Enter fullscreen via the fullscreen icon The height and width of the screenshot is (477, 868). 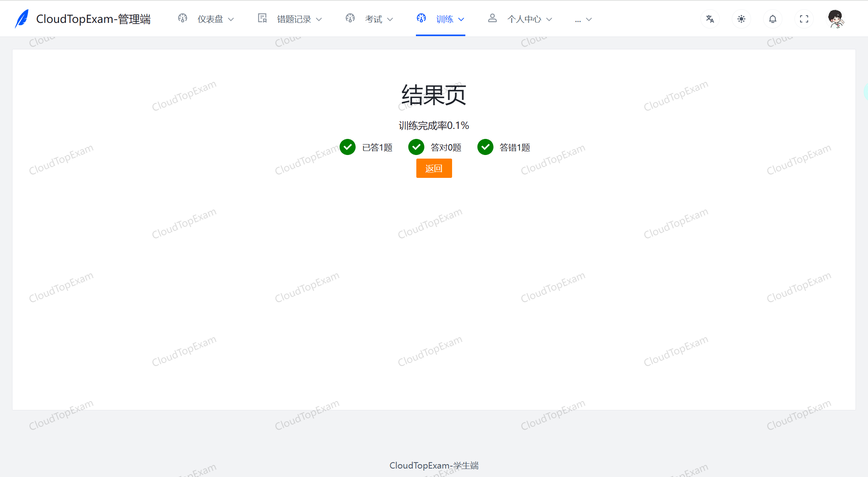(804, 18)
